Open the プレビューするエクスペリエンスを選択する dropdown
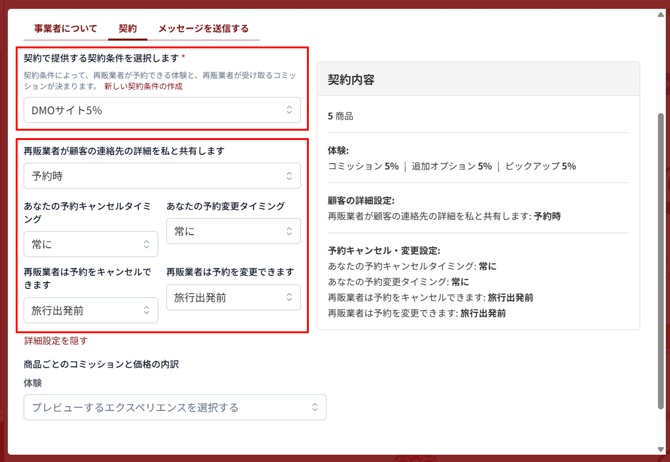The width and height of the screenshot is (670, 462). click(174, 407)
